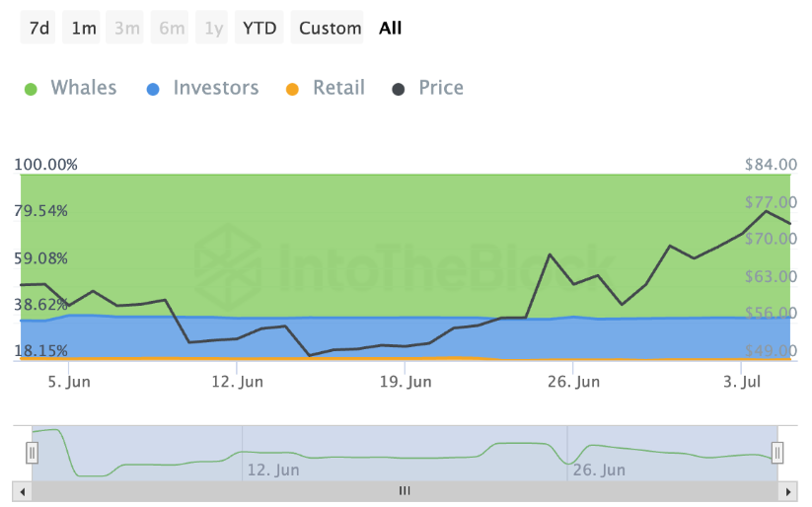
Task: Click the right navigator range handle
Action: pyautogui.click(x=777, y=453)
